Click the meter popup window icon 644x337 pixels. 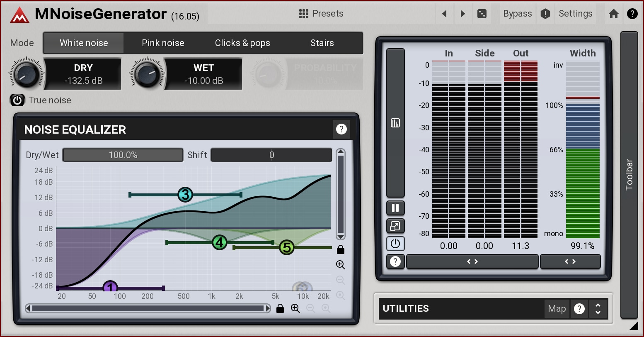(395, 226)
